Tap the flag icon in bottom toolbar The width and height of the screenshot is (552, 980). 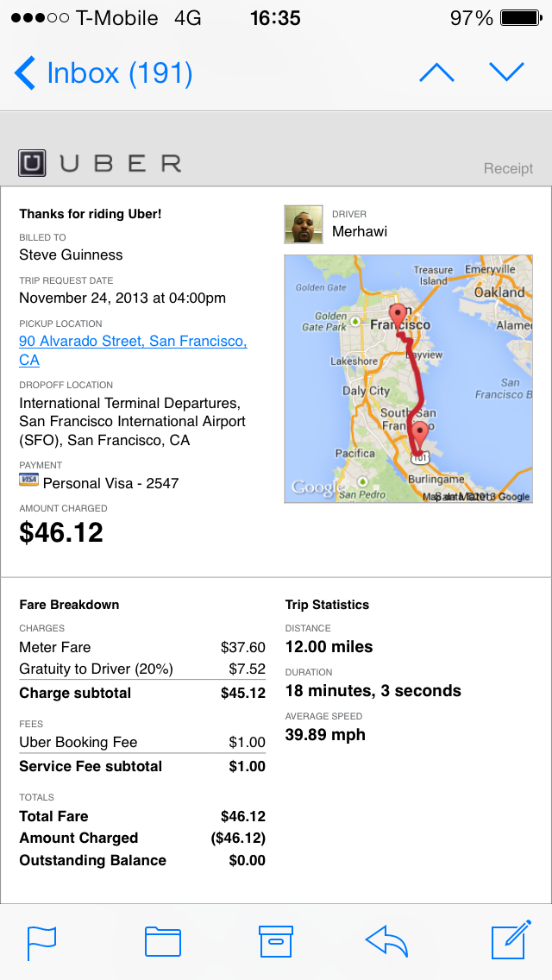click(41, 941)
